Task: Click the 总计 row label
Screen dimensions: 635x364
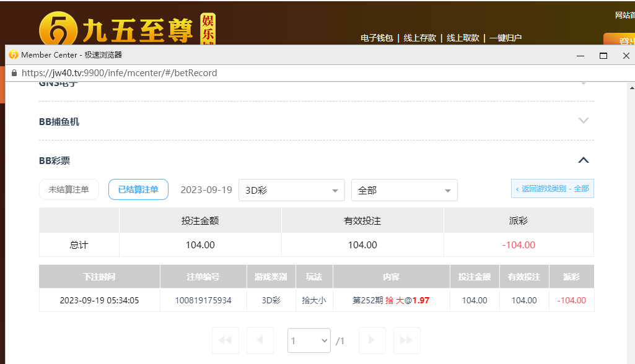Action: pyautogui.click(x=79, y=245)
